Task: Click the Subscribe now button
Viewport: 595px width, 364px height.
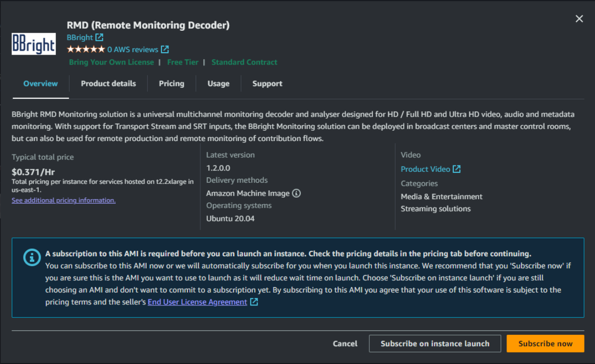Action: [x=545, y=344]
